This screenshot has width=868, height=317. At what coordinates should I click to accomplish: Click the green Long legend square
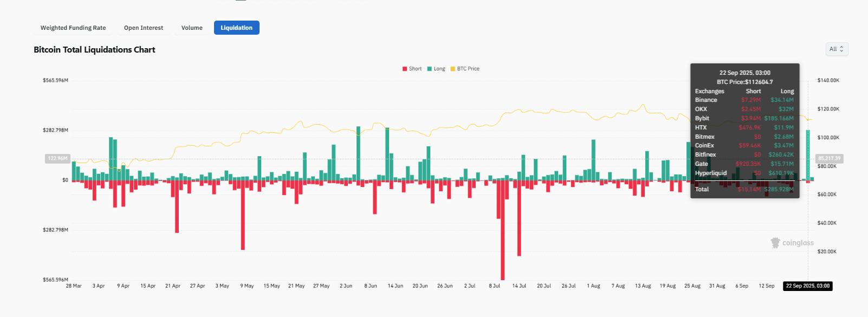[430, 69]
